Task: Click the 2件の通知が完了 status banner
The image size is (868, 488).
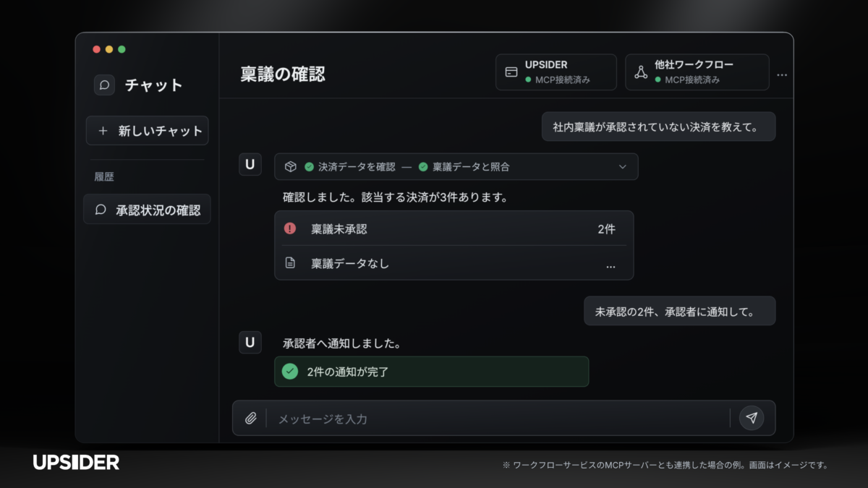Action: click(x=431, y=372)
